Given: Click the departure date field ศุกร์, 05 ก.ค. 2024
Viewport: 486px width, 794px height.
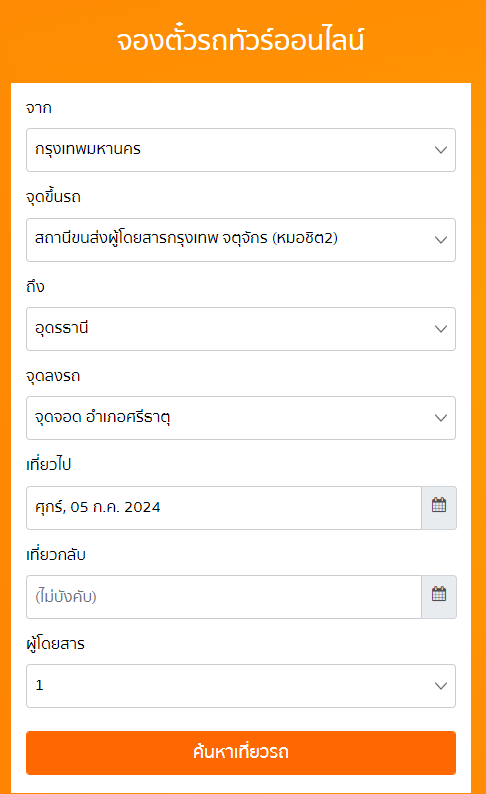Looking at the screenshot, I should [224, 508].
